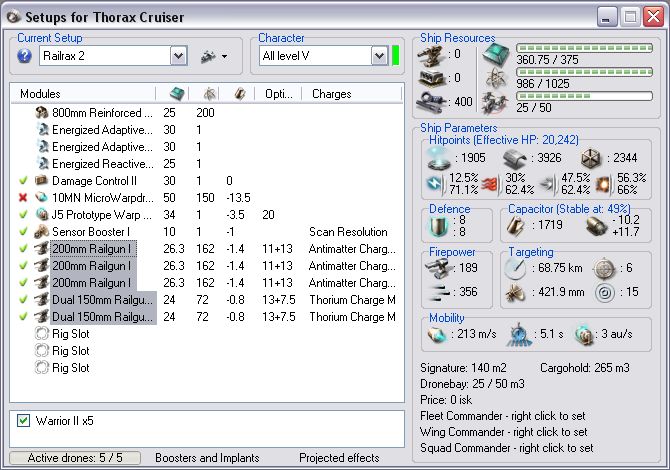
Task: Click the warp speed icon 3 au/s
Action: pos(584,335)
